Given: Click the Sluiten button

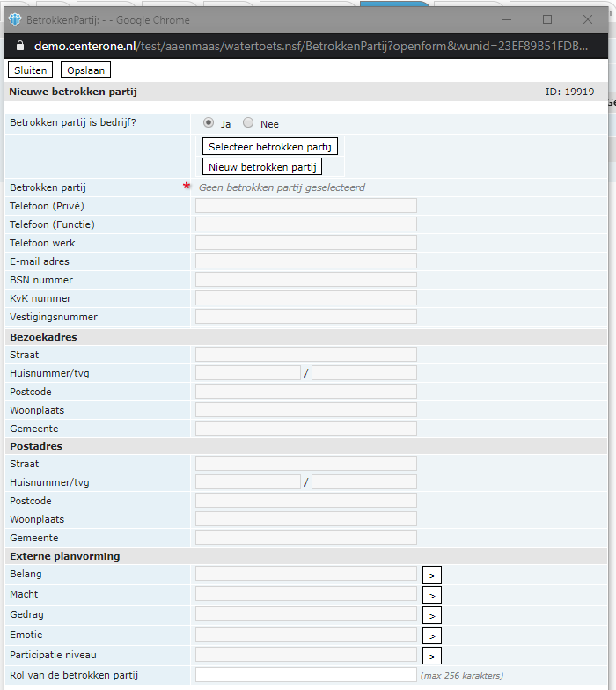Looking at the screenshot, I should click(x=30, y=70).
